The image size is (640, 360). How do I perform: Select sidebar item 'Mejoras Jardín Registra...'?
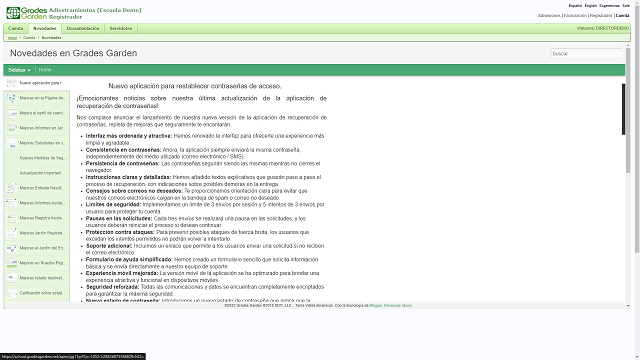pos(37,233)
